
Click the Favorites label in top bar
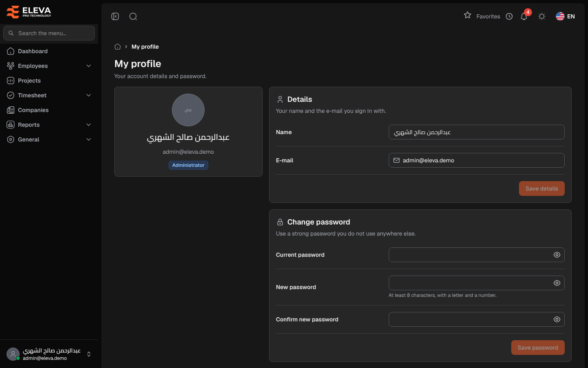click(x=488, y=16)
